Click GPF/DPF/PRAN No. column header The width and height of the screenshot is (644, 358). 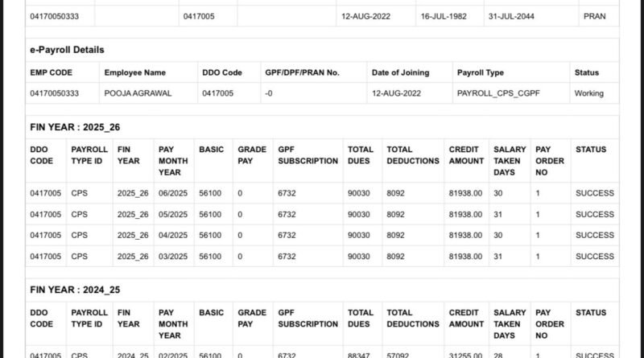pos(302,72)
